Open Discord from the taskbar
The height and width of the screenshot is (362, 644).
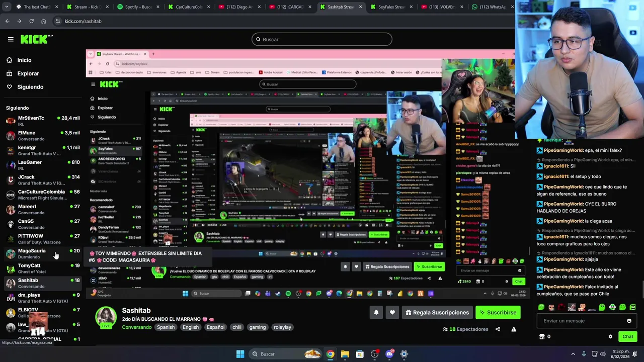point(389,354)
